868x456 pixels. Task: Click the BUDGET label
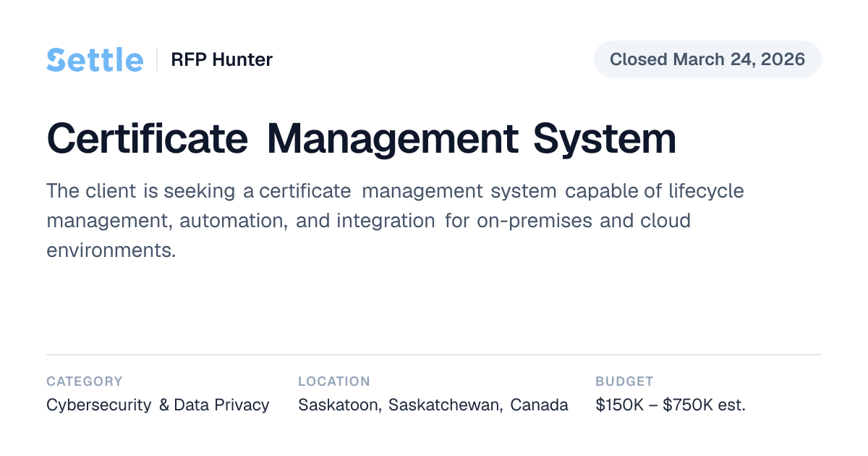624,381
